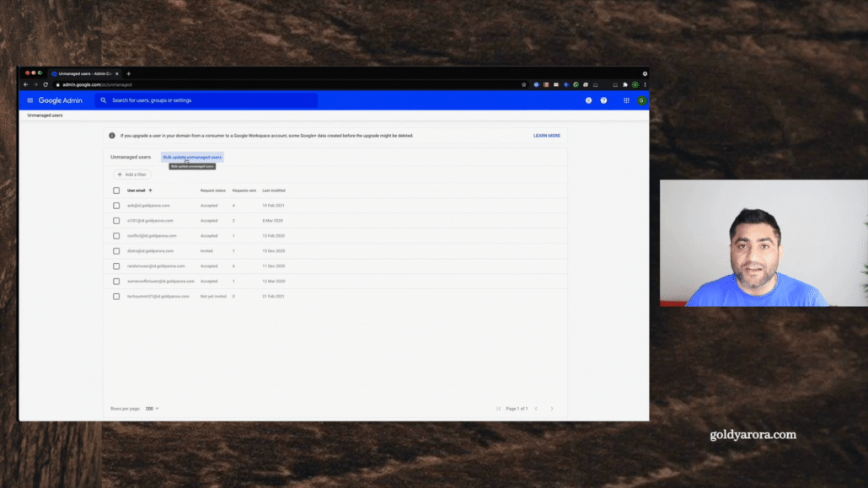This screenshot has height=488, width=868.
Task: Click the email aok@id.goldyarora.com
Action: pos(148,206)
